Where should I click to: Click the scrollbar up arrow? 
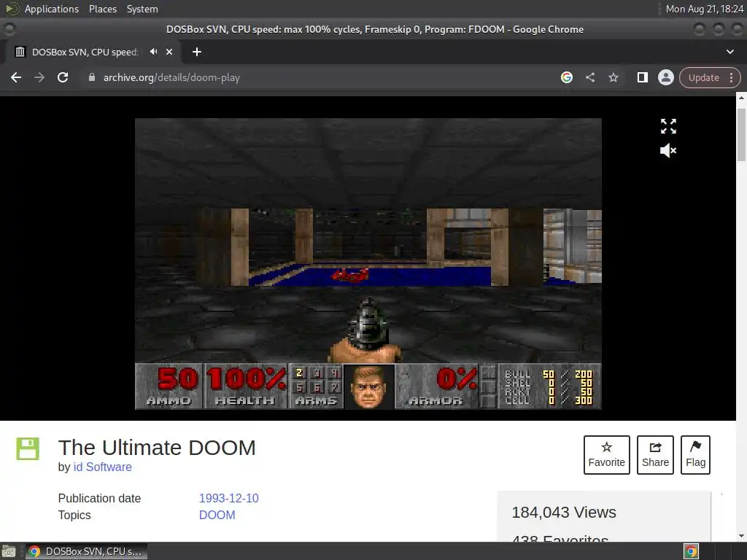pyautogui.click(x=741, y=98)
